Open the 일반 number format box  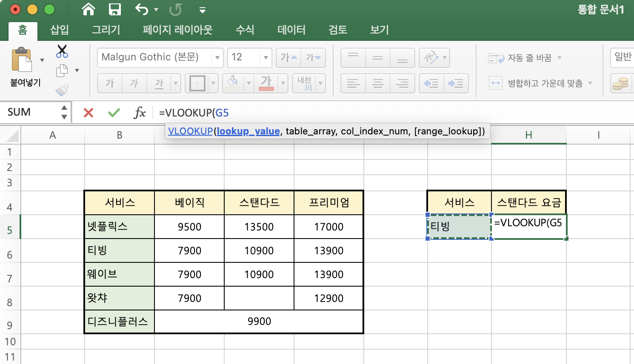[623, 57]
